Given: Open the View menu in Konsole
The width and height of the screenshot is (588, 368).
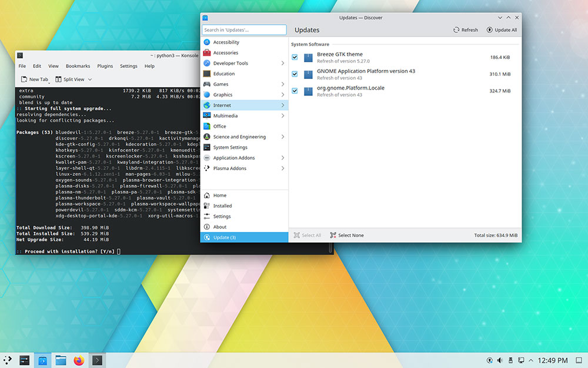Looking at the screenshot, I should click(x=54, y=66).
